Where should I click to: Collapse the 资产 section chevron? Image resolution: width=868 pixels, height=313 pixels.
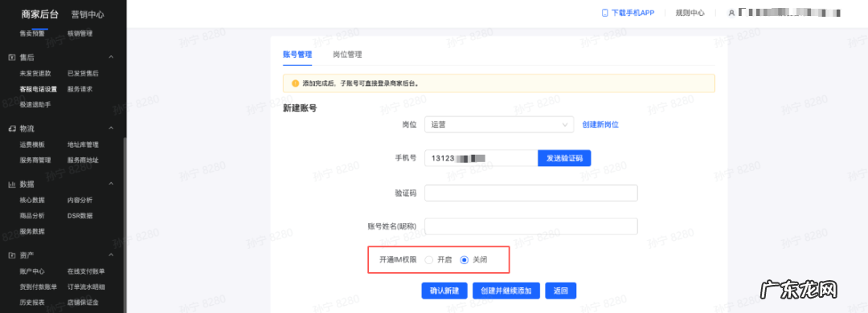pos(111,255)
